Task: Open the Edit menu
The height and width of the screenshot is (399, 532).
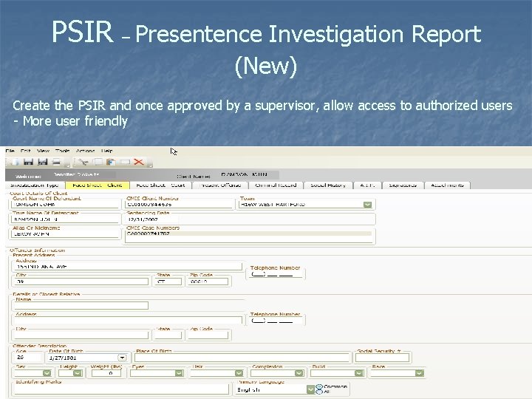Action: [25, 151]
